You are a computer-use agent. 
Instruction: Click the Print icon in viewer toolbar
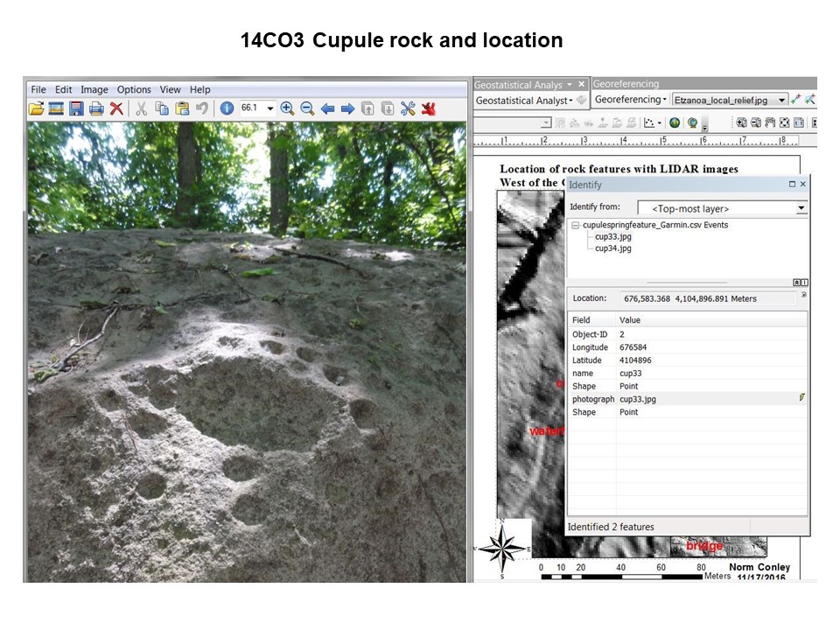96,108
